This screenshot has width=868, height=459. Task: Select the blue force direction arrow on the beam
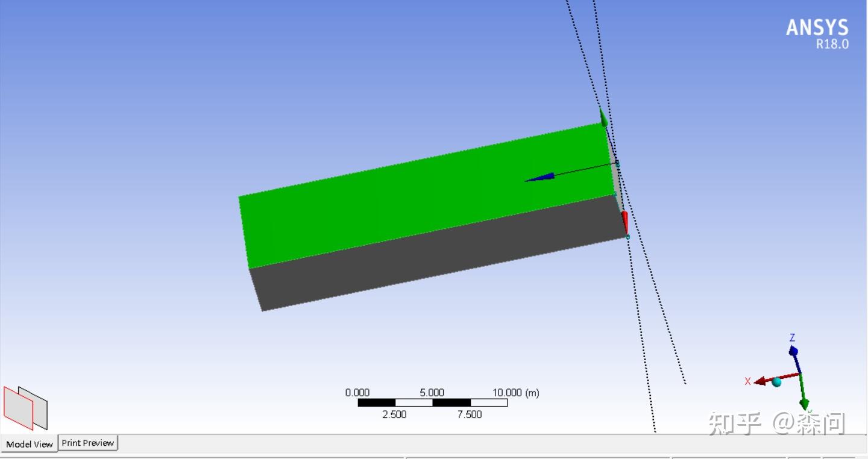(x=542, y=178)
